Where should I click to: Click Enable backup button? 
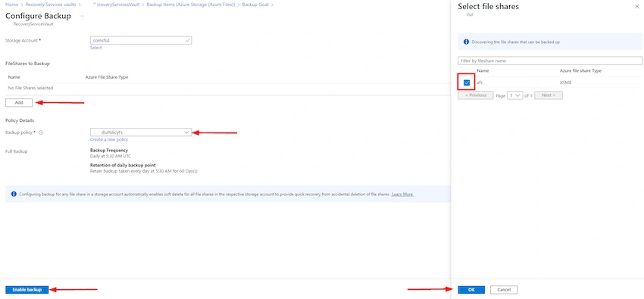tap(27, 290)
